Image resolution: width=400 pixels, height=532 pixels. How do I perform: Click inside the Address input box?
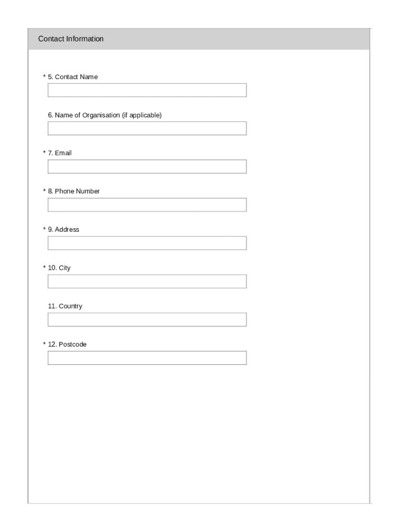tap(146, 242)
